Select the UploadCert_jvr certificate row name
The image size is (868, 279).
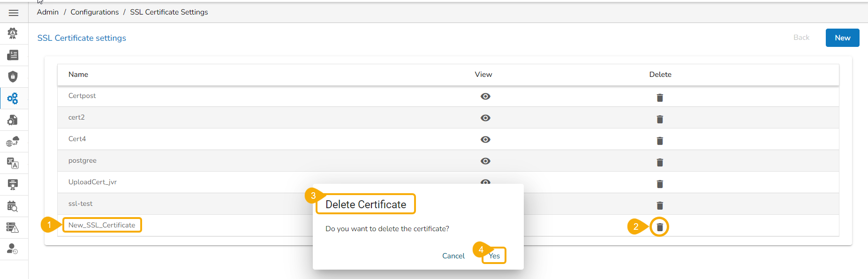92,182
